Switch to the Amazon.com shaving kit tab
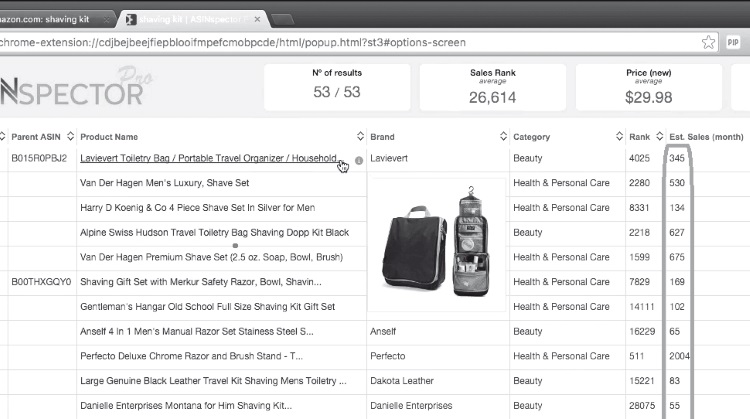This screenshot has width=750, height=419. [x=45, y=19]
